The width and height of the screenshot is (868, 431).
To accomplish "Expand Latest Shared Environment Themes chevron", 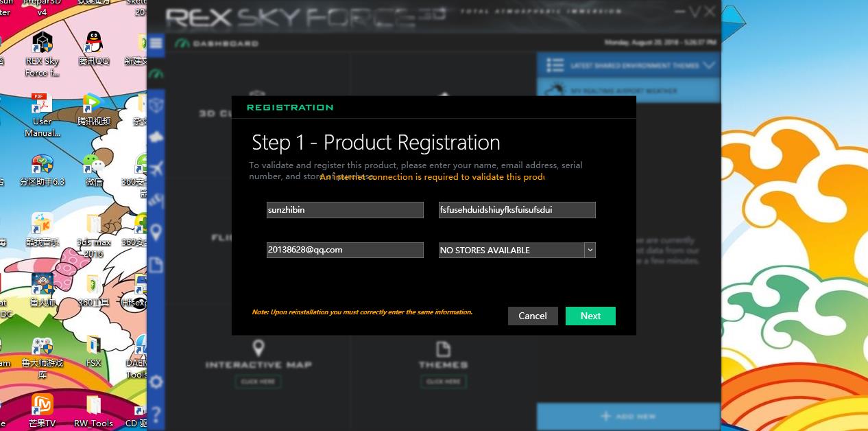I will (709, 65).
